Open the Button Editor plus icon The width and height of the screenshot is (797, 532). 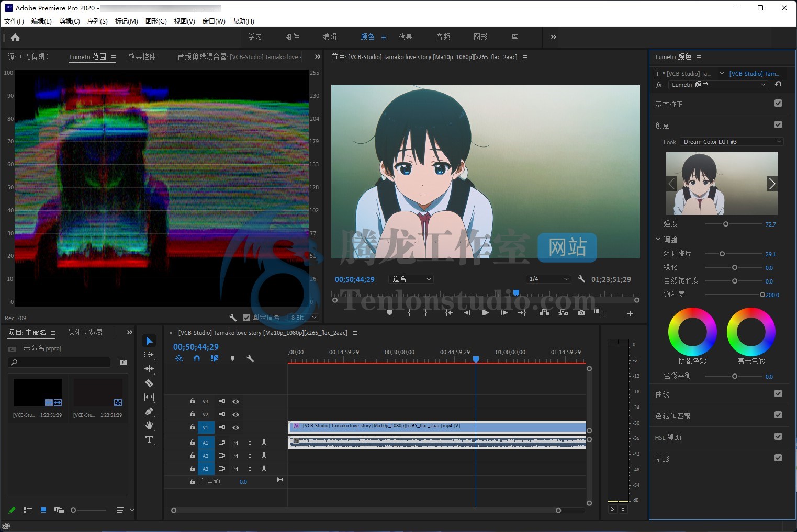[x=630, y=313]
